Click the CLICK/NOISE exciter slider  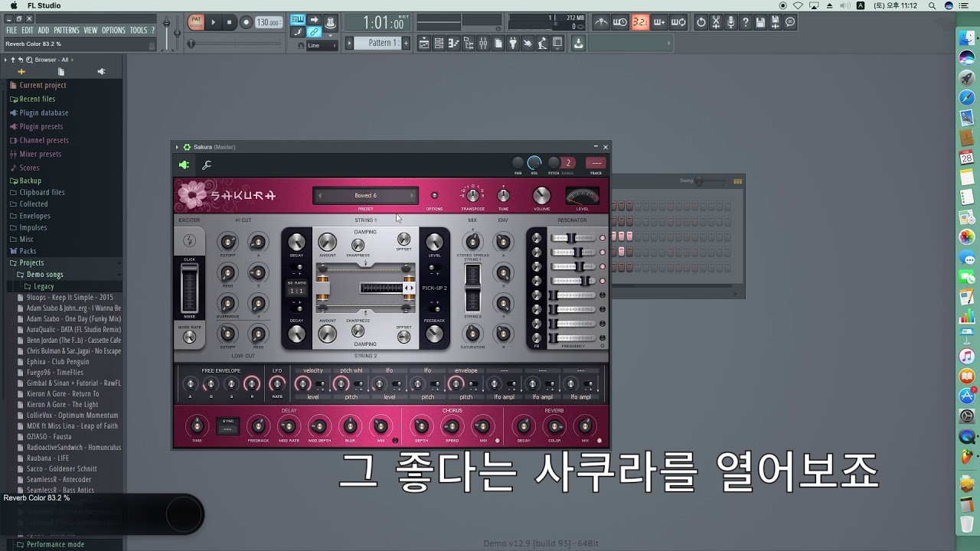189,288
